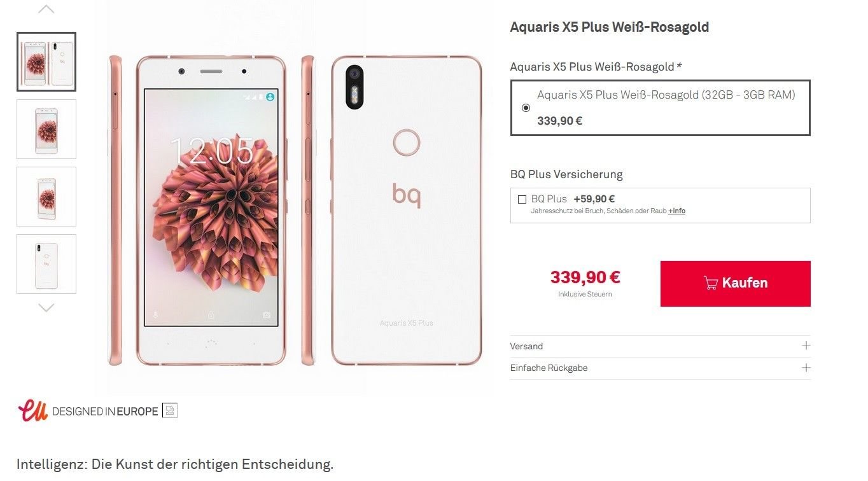Click the Aquaris X5 Plus Weiß-Rosagold option box
This screenshot has width=868, height=481.
pos(660,108)
